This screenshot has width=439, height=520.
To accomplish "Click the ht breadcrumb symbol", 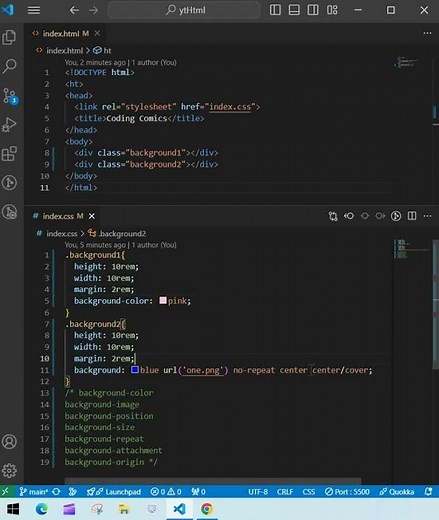I will tap(102, 51).
